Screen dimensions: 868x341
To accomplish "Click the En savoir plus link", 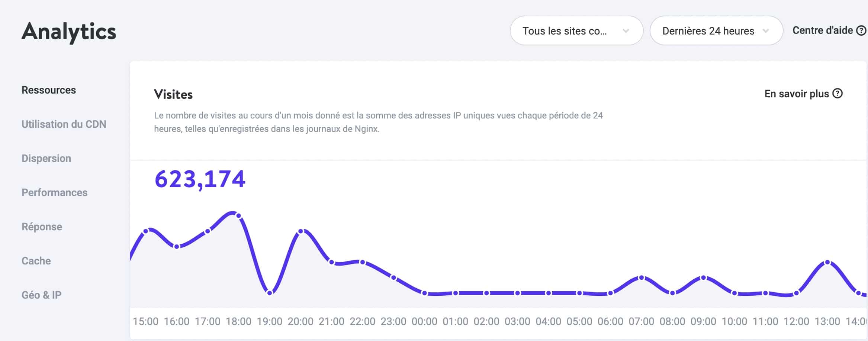I will (x=797, y=94).
